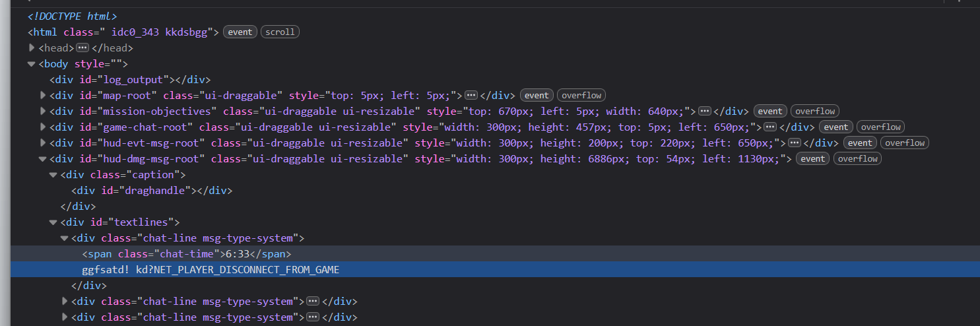Collapse the hud-dmg-msg-root div arrow
This screenshot has height=326, width=980.
[x=43, y=159]
